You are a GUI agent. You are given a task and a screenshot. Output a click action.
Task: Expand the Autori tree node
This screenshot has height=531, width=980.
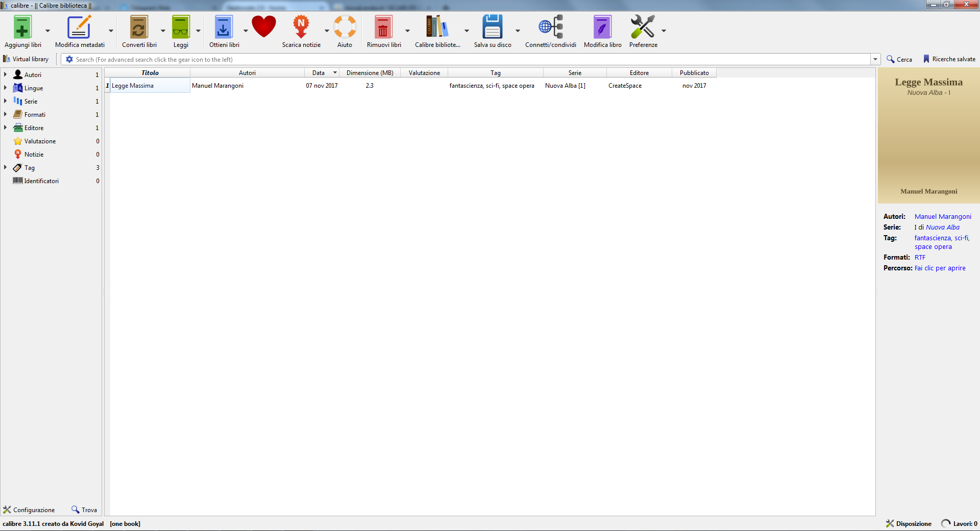pos(6,74)
